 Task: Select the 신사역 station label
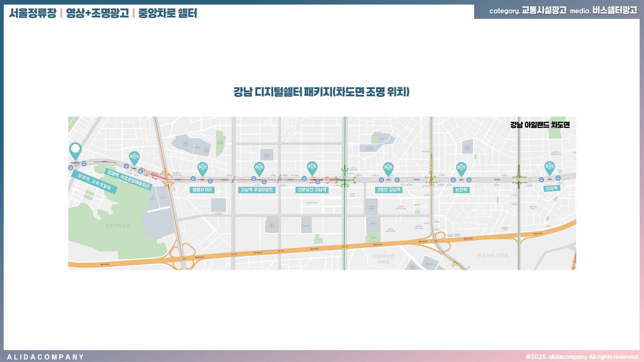[x=552, y=188]
